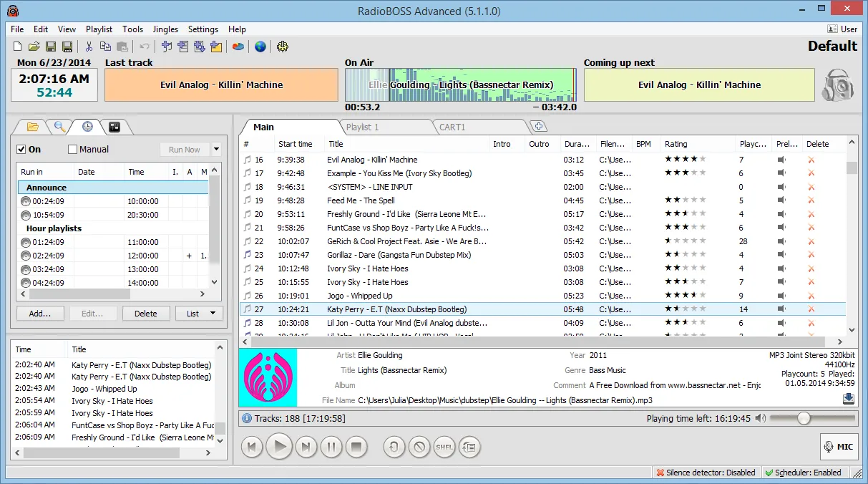Click the Stop playback icon
This screenshot has width=868, height=484.
coord(358,446)
